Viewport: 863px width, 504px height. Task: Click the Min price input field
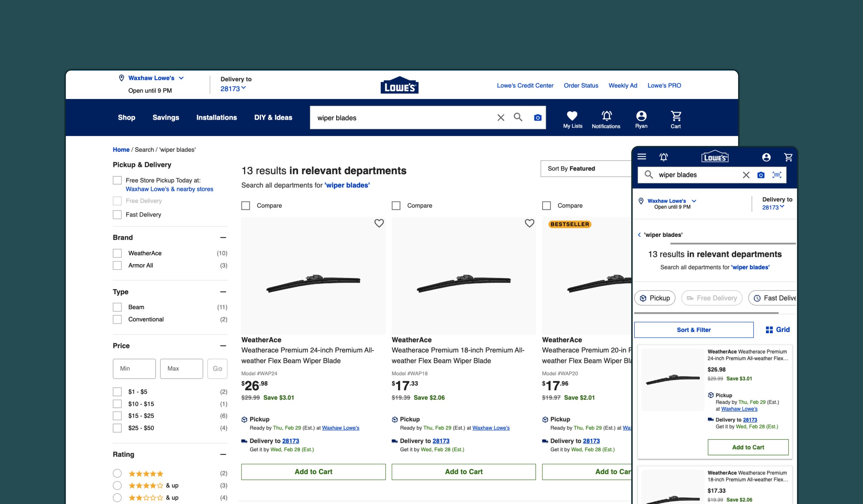(x=134, y=368)
